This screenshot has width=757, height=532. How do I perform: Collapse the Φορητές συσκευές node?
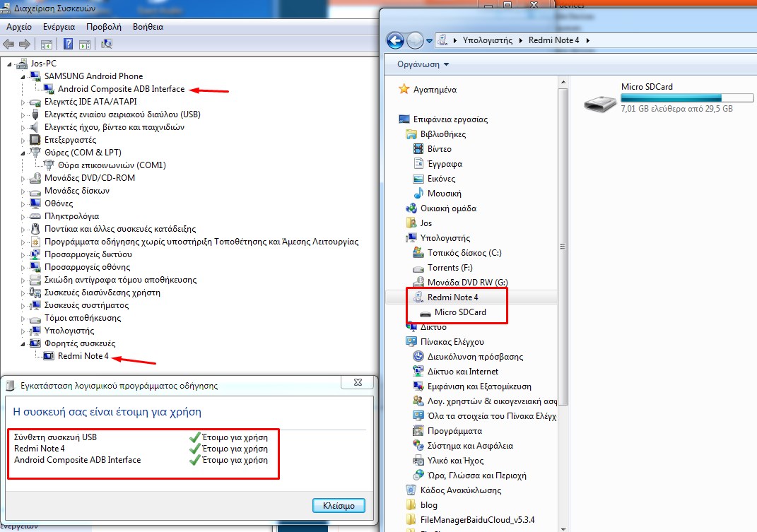click(23, 344)
